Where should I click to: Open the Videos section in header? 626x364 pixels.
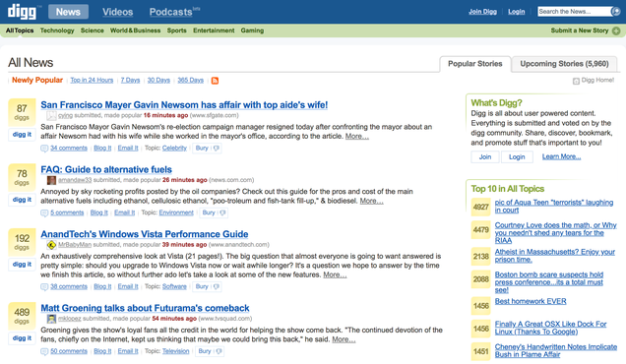pyautogui.click(x=117, y=12)
